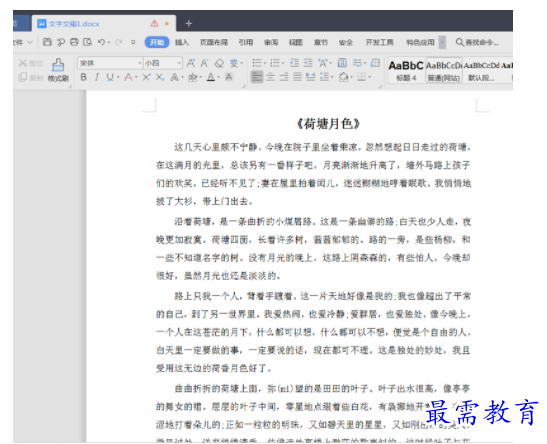The height and width of the screenshot is (444, 547).
Task: Apply the 普通(网站) style
Action: click(x=444, y=70)
